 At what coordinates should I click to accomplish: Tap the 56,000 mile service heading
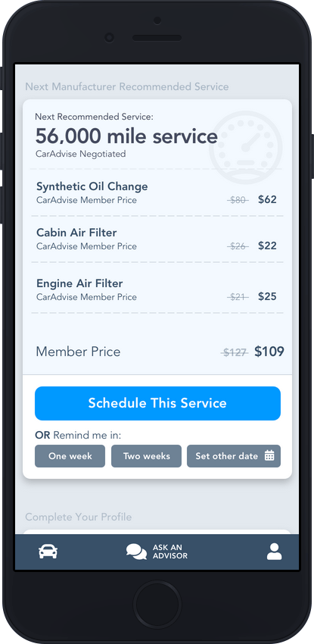[126, 136]
